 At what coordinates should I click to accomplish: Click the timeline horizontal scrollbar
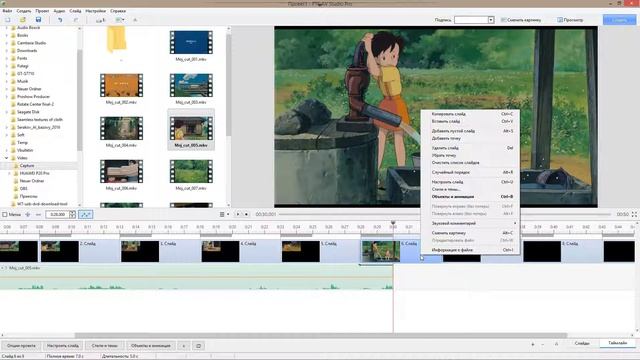320,336
